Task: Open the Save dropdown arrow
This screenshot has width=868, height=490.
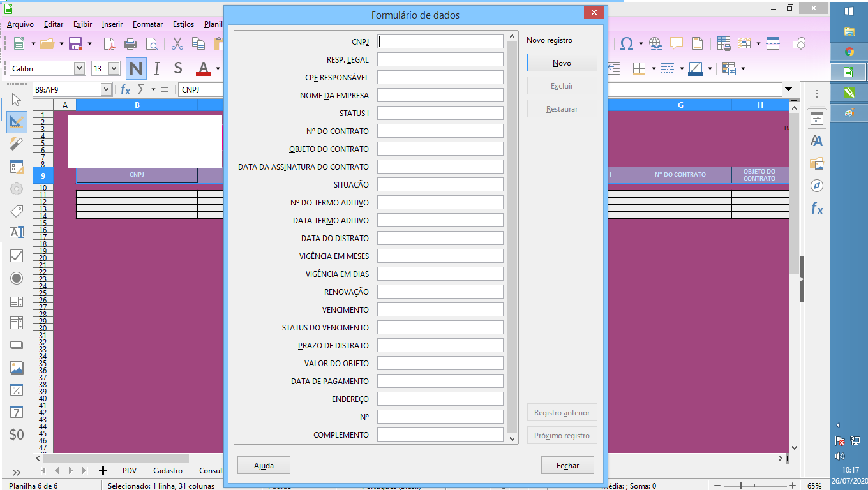Action: pyautogui.click(x=90, y=43)
